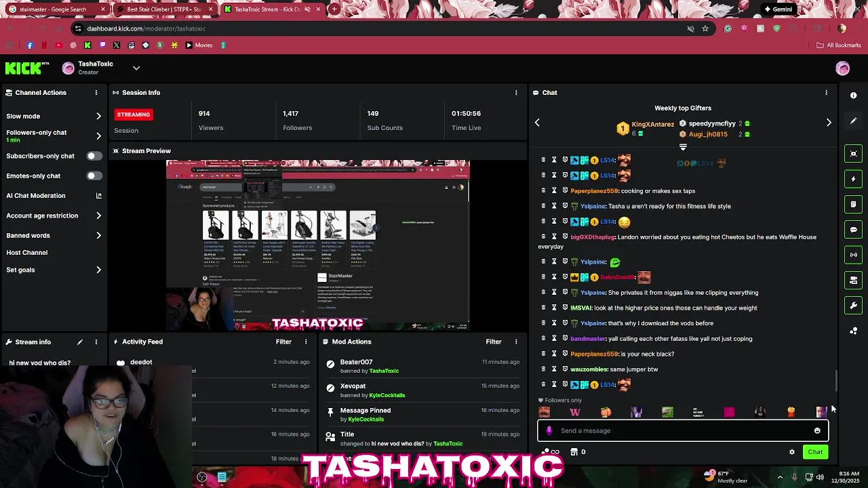Click the Send a message input field
The width and height of the screenshot is (868, 488).
[683, 430]
